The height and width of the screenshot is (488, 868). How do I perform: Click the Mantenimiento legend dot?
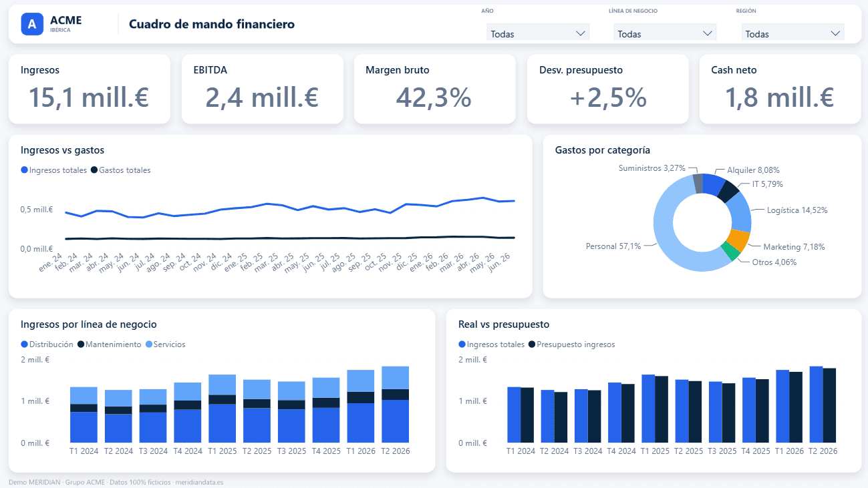coord(81,344)
